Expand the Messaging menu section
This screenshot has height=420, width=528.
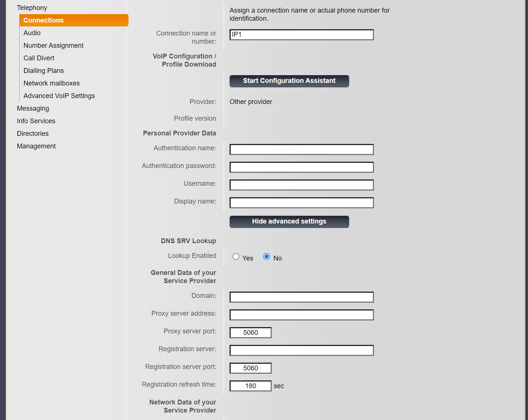pyautogui.click(x=33, y=108)
